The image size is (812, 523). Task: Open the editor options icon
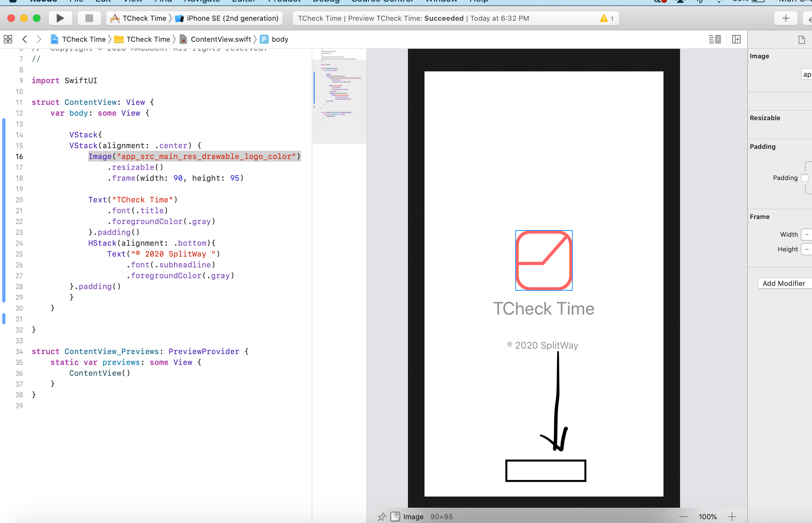click(x=714, y=39)
